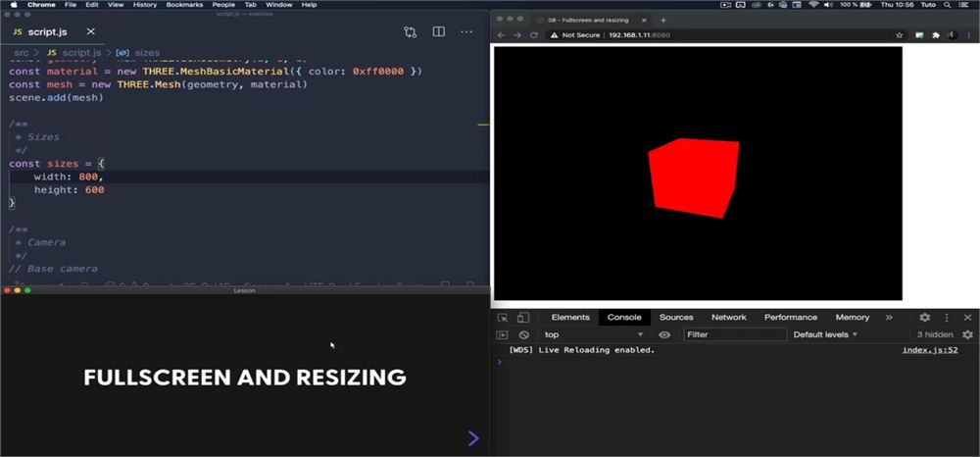The width and height of the screenshot is (980, 457).
Task: Open the Wi-Fi status menu
Action: click(x=813, y=4)
